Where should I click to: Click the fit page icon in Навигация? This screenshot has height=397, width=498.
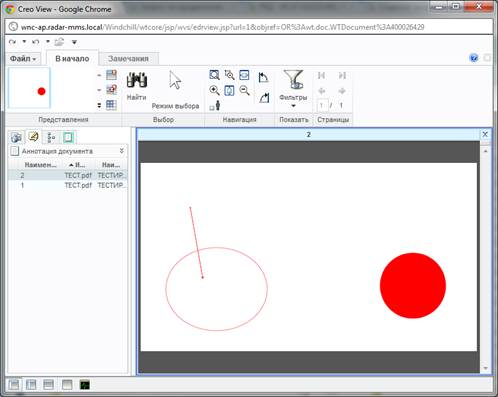tap(229, 90)
